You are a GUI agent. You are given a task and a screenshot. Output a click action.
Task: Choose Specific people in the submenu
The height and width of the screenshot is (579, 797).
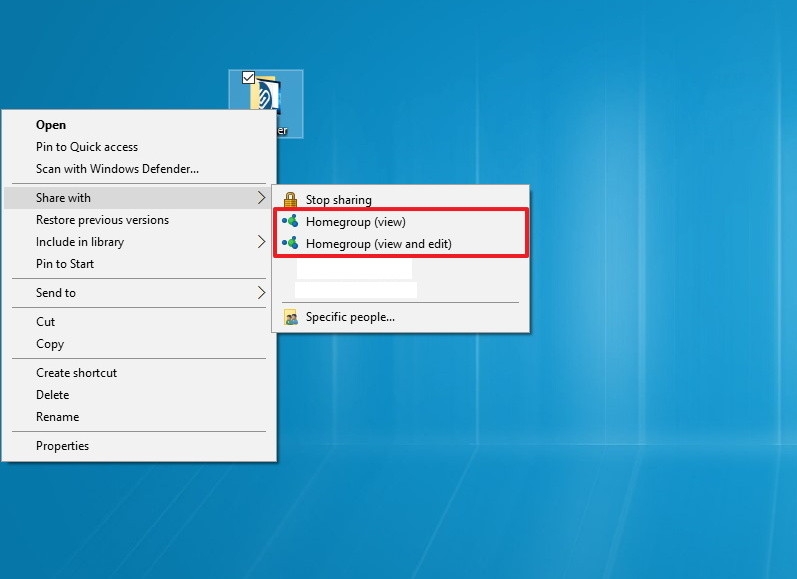coord(401,317)
